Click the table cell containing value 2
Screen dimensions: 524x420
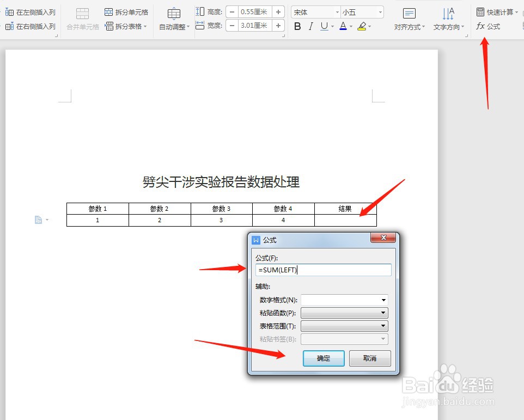160,220
